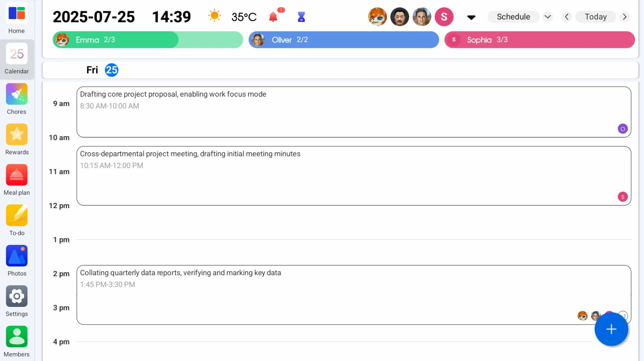Click the sunny weather icon
Image resolution: width=644 pixels, height=361 pixels.
tap(214, 16)
